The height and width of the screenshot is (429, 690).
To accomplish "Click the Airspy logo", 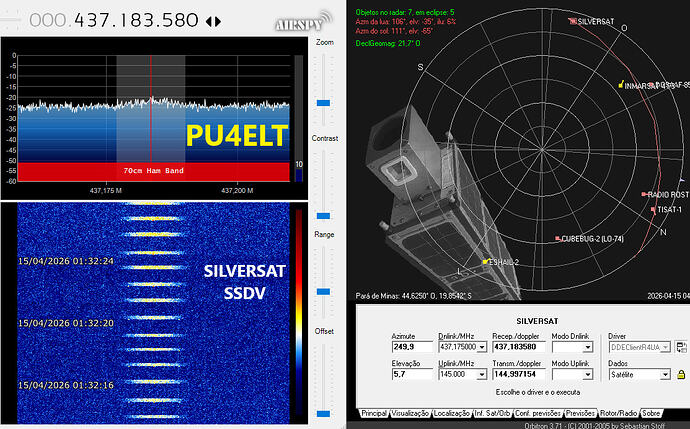I will pyautogui.click(x=304, y=22).
